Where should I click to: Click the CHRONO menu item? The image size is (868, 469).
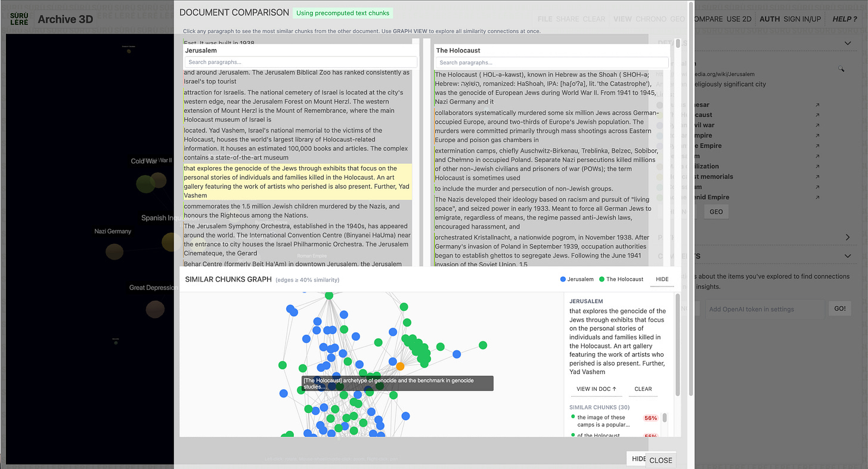[651, 19]
